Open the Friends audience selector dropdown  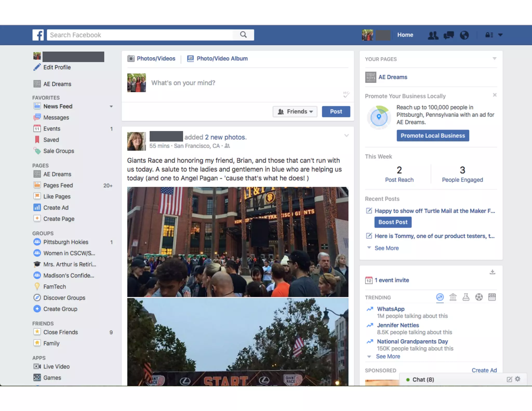click(x=295, y=111)
